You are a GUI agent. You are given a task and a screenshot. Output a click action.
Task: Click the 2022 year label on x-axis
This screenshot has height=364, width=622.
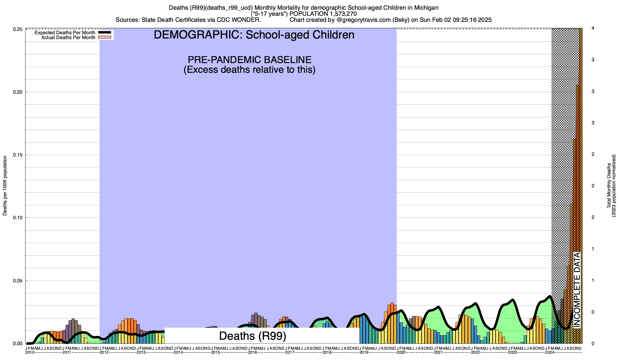[475, 352]
